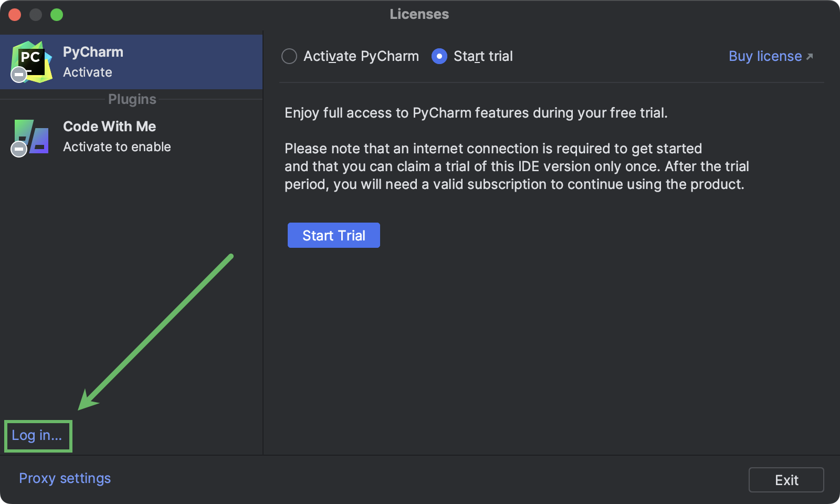
Task: Click the Plugins section header
Action: (x=131, y=99)
